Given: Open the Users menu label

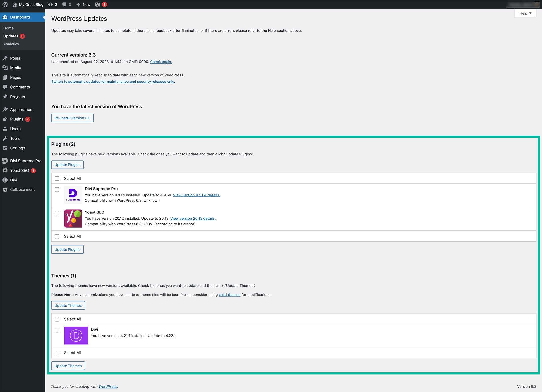Looking at the screenshot, I should pos(15,129).
